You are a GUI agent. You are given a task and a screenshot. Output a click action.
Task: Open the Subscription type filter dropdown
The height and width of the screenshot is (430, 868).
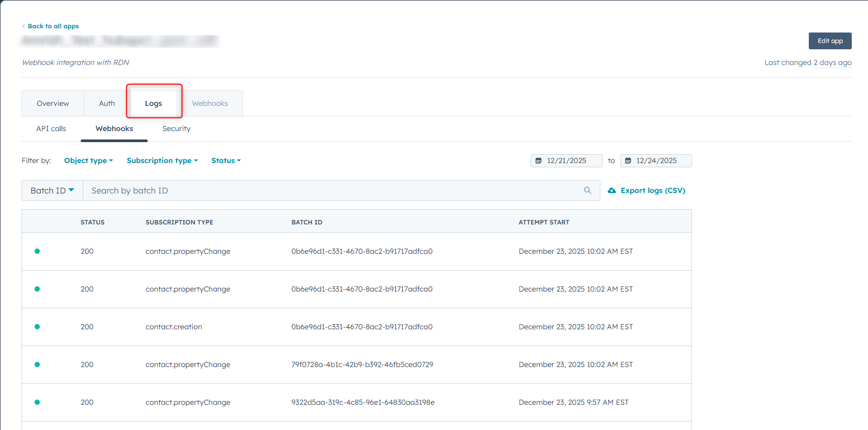tap(162, 160)
